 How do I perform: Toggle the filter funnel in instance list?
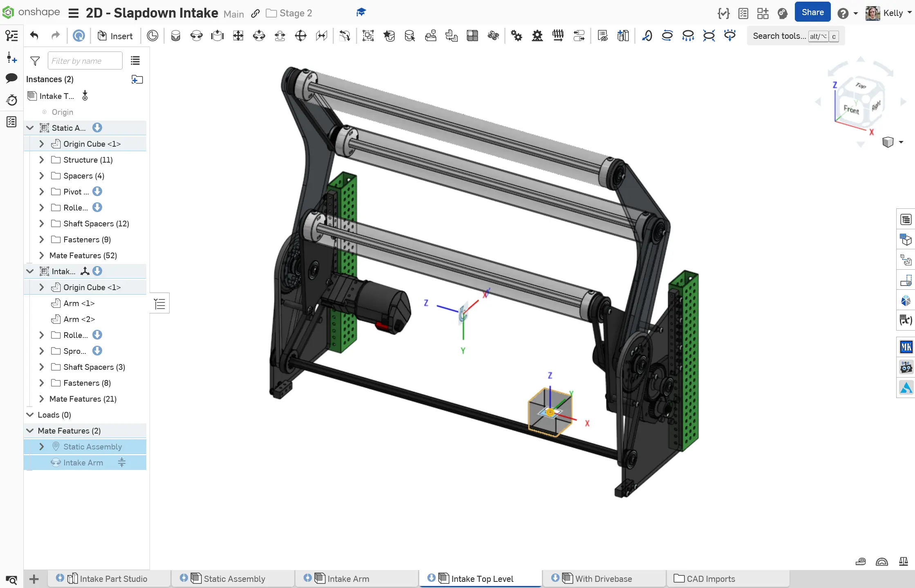[35, 61]
